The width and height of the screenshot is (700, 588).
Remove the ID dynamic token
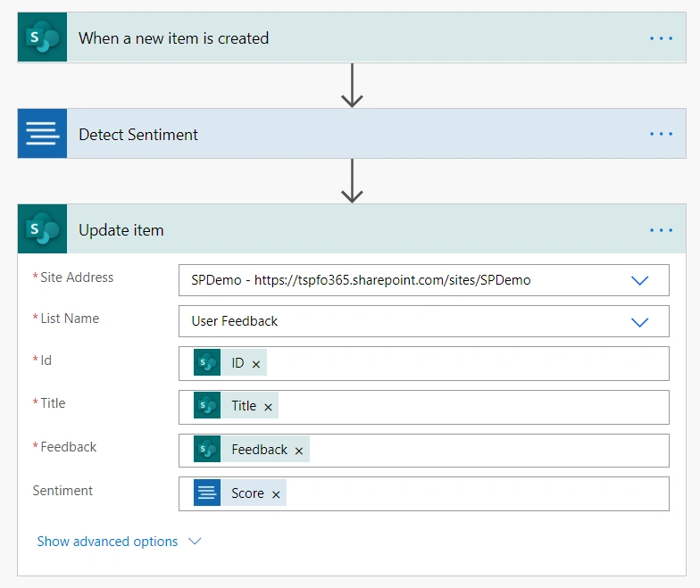pyautogui.click(x=255, y=364)
